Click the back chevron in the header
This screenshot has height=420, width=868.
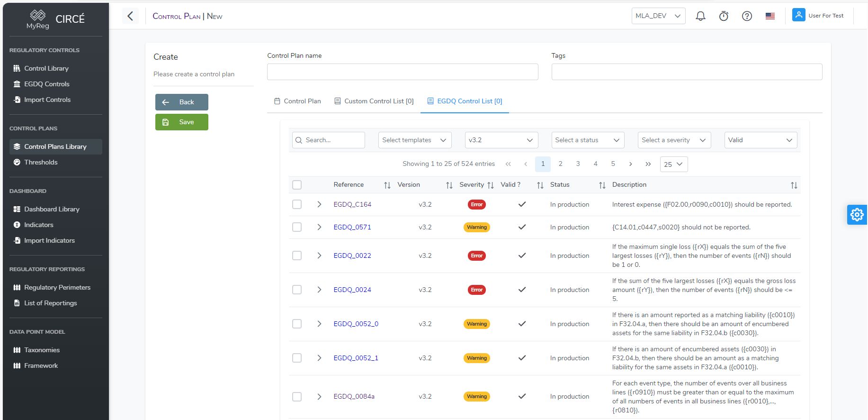point(130,16)
